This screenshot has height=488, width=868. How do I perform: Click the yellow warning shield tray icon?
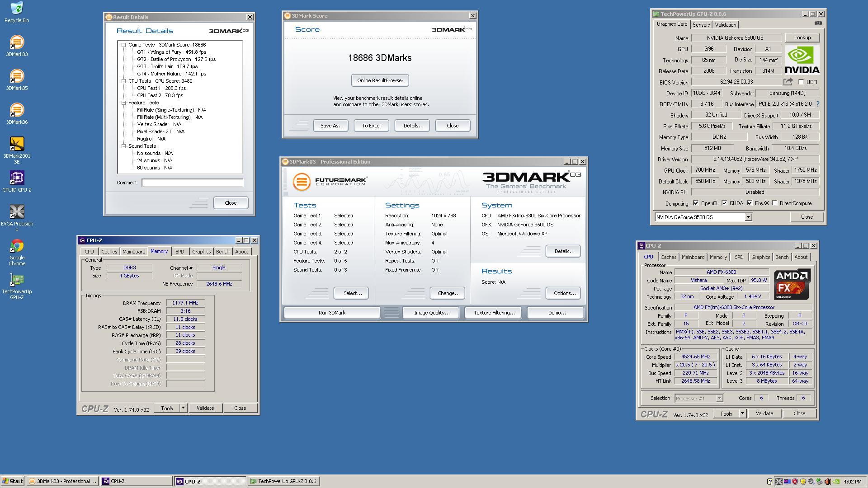(x=803, y=482)
